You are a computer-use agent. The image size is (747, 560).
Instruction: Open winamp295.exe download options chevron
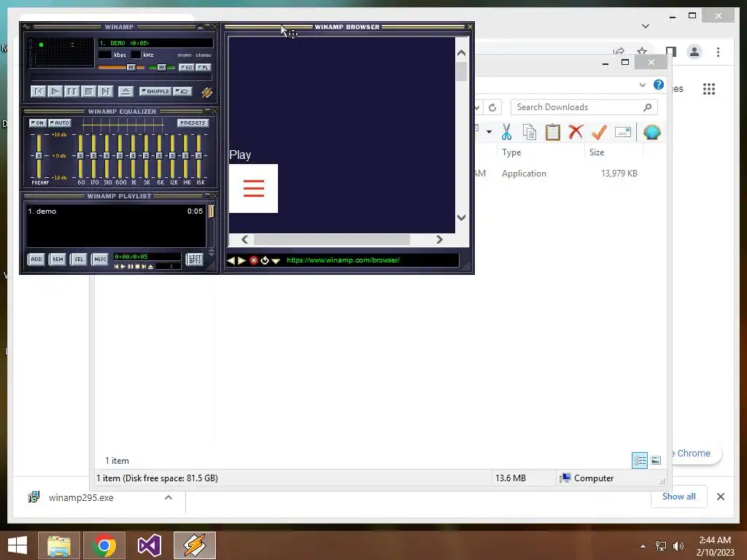coord(169,497)
